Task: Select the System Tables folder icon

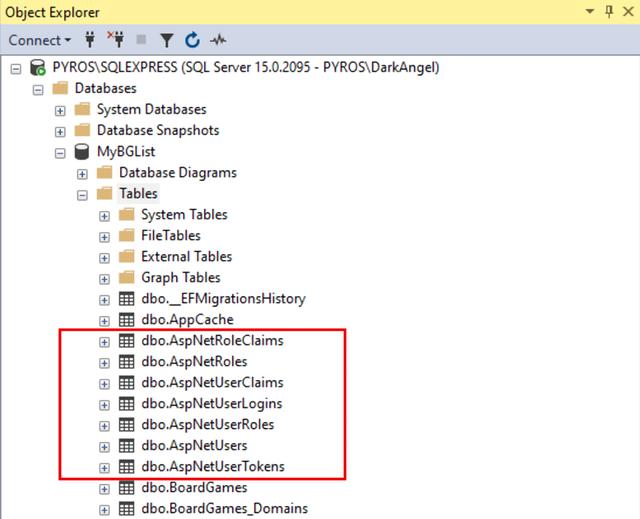Action: click(x=127, y=214)
